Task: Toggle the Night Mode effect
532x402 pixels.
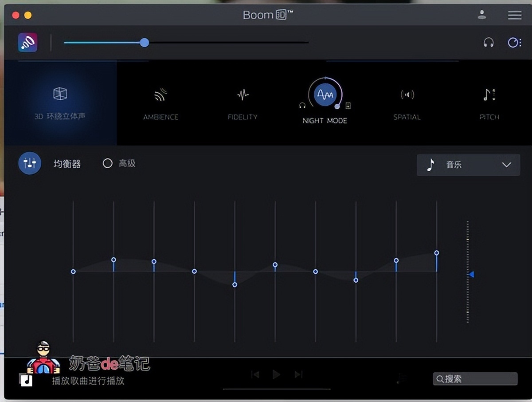Action: point(325,95)
